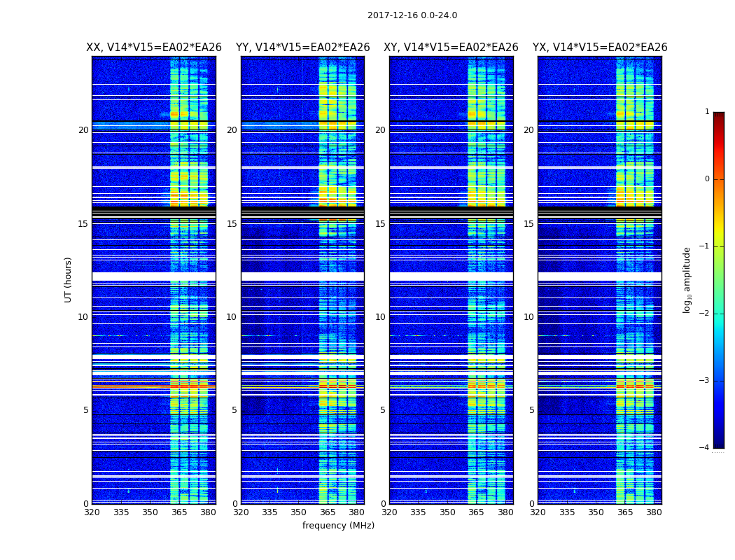The image size is (735, 560).
Task: Click the cyan colorbar region near -2
Action: (719, 313)
